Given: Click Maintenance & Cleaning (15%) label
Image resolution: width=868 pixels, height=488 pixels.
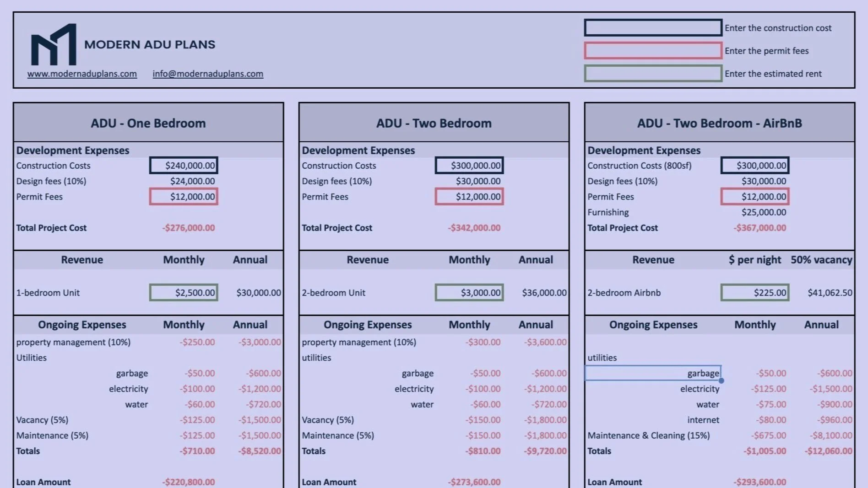Looking at the screenshot, I should pyautogui.click(x=649, y=435).
